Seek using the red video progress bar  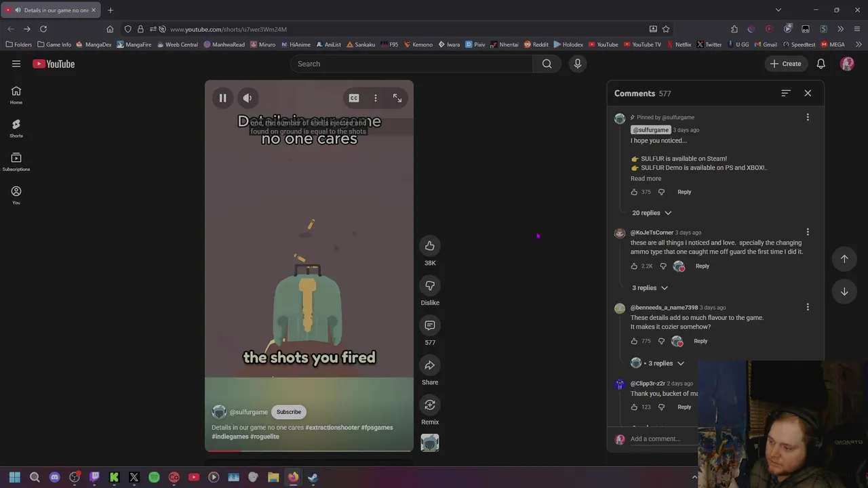(x=309, y=451)
